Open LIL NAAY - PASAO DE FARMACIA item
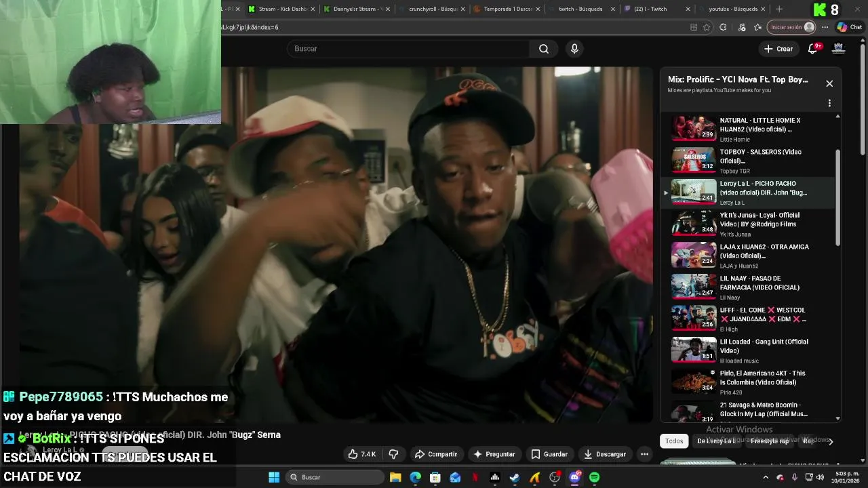The width and height of the screenshot is (868, 488). coord(749,287)
